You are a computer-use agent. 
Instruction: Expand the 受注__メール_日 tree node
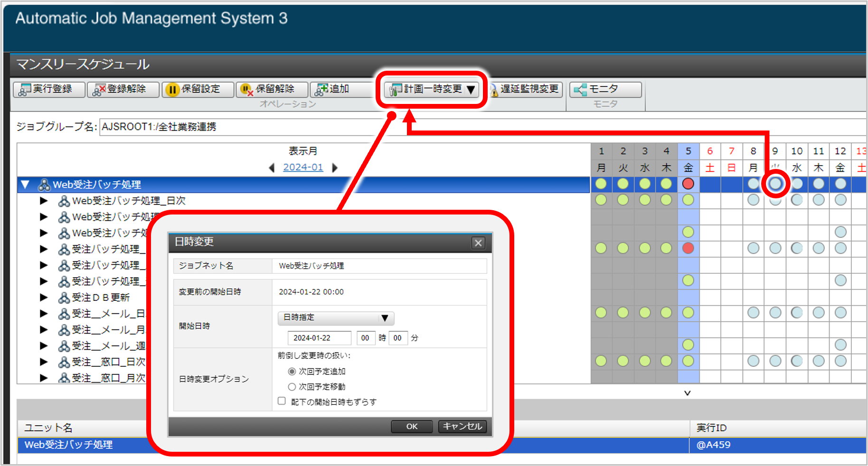[44, 314]
